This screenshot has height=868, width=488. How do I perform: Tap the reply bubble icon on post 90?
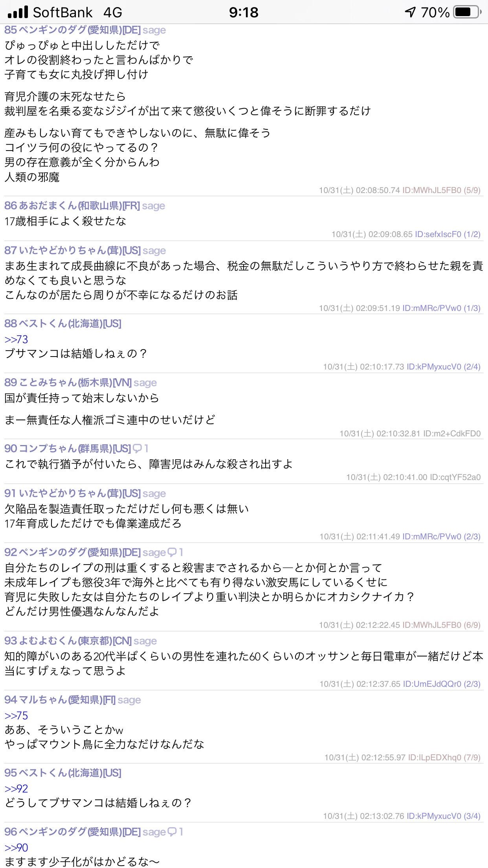pyautogui.click(x=138, y=449)
